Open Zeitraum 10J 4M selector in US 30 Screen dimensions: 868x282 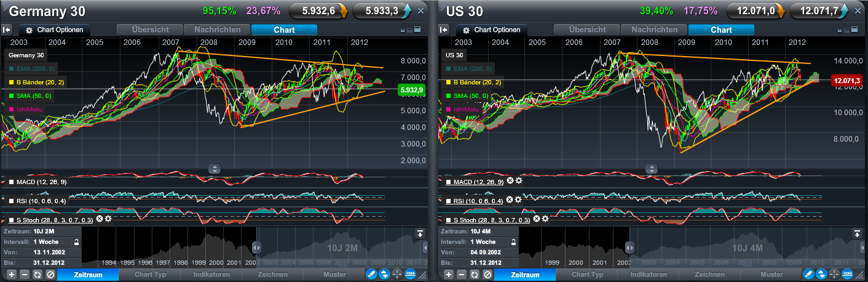(x=478, y=232)
